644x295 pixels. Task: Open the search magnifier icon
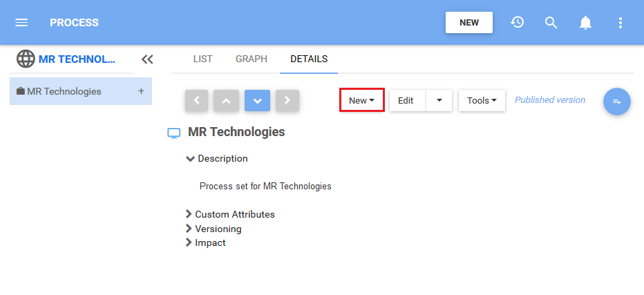pos(551,23)
